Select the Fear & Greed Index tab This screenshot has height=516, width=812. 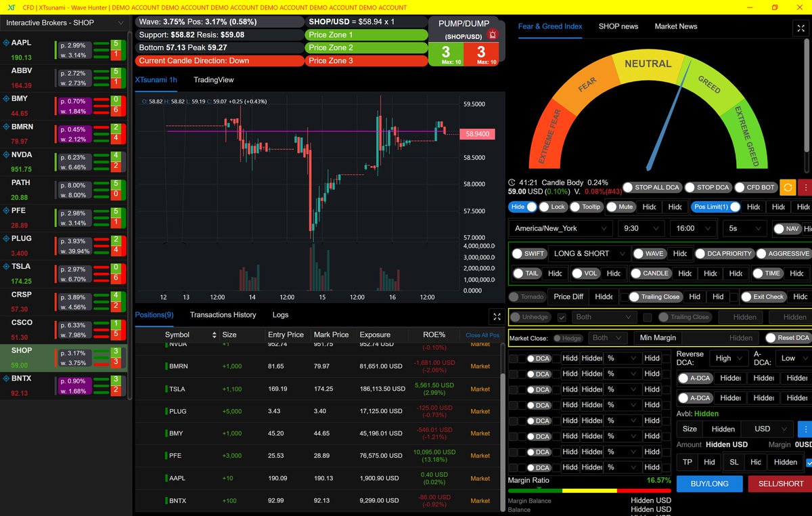[550, 26]
